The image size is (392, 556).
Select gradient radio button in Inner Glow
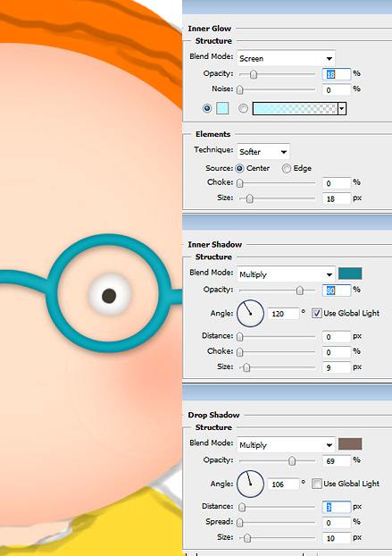[x=243, y=108]
